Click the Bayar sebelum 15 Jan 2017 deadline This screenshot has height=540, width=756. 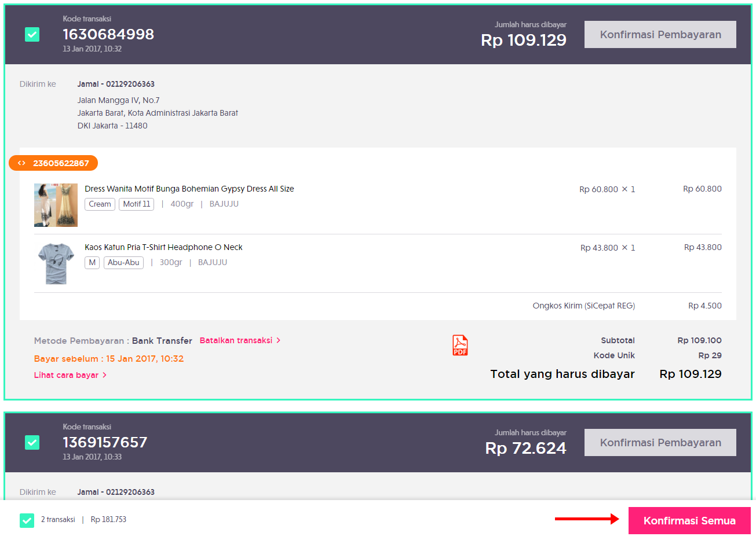[109, 359]
